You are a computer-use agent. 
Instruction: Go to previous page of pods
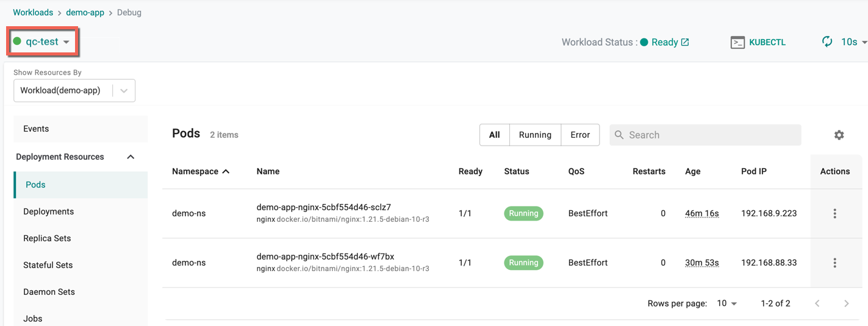817,303
